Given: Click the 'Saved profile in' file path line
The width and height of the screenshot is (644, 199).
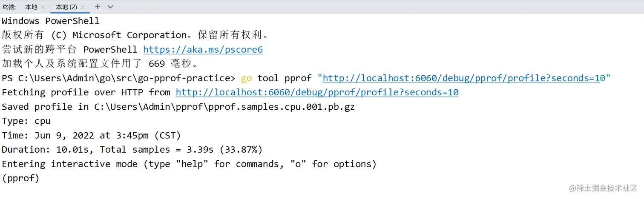Looking at the screenshot, I should pos(178,107).
